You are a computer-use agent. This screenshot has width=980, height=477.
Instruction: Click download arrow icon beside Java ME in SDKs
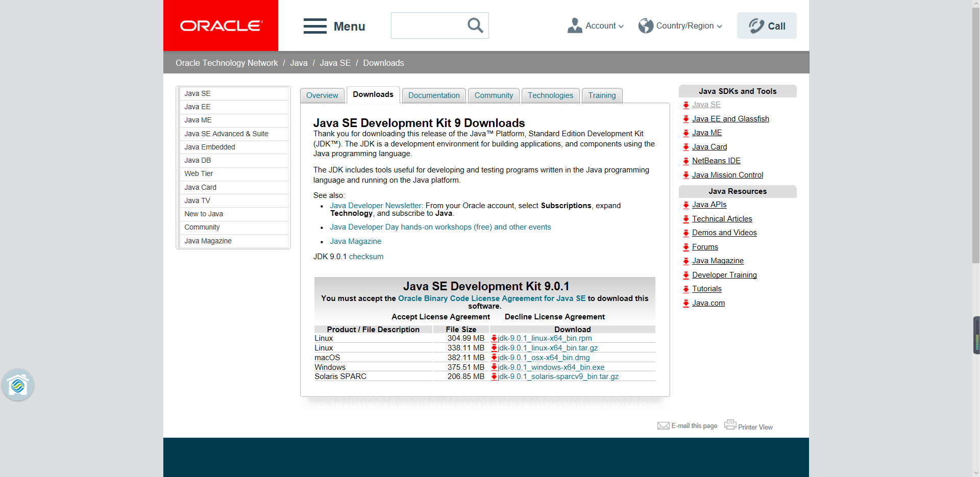click(686, 133)
